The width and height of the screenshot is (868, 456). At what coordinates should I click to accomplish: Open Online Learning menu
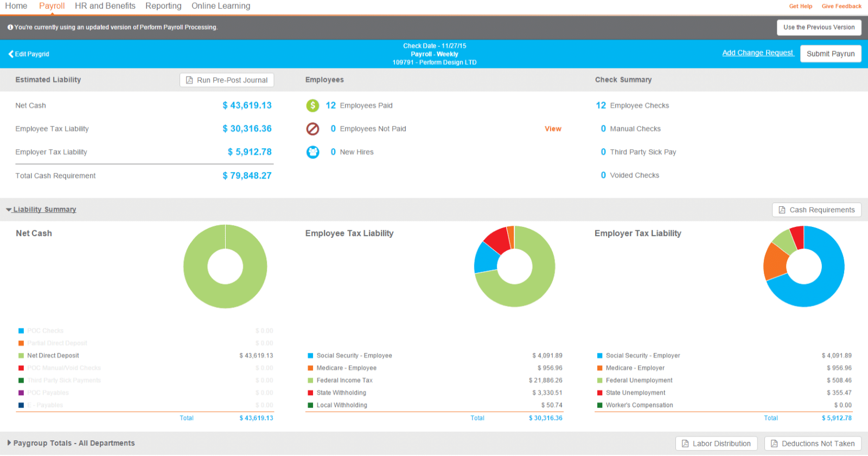coord(221,6)
